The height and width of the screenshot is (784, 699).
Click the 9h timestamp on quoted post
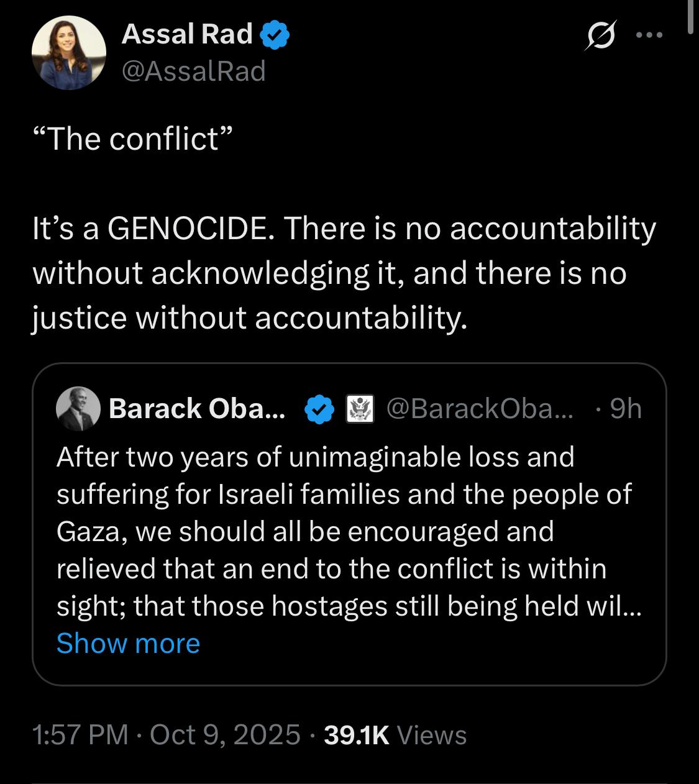[625, 409]
